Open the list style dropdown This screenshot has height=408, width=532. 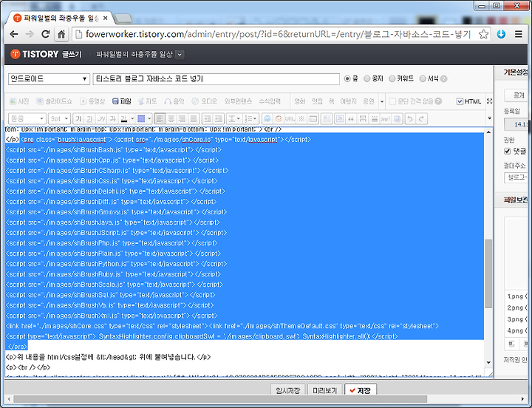tap(251, 119)
